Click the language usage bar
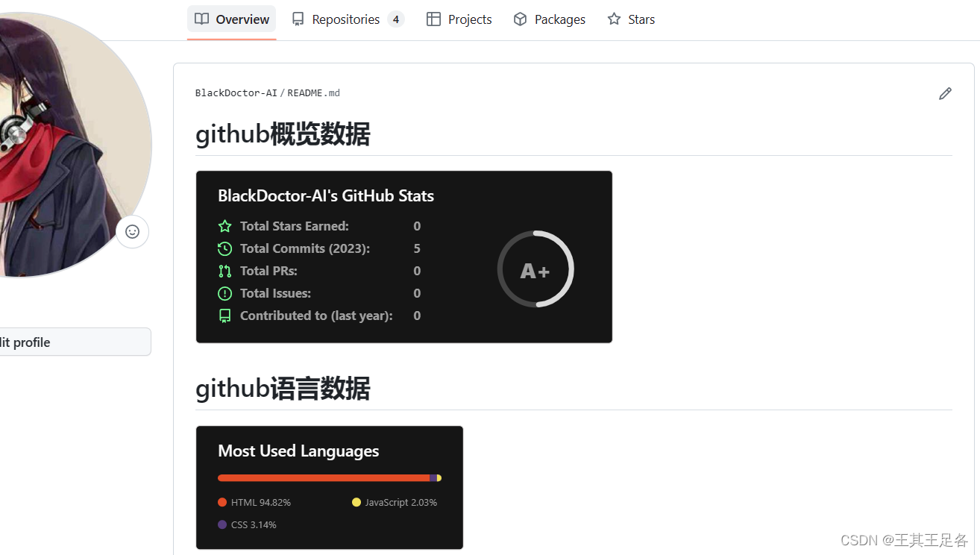Screen dimensions: 980x555 [x=328, y=477]
